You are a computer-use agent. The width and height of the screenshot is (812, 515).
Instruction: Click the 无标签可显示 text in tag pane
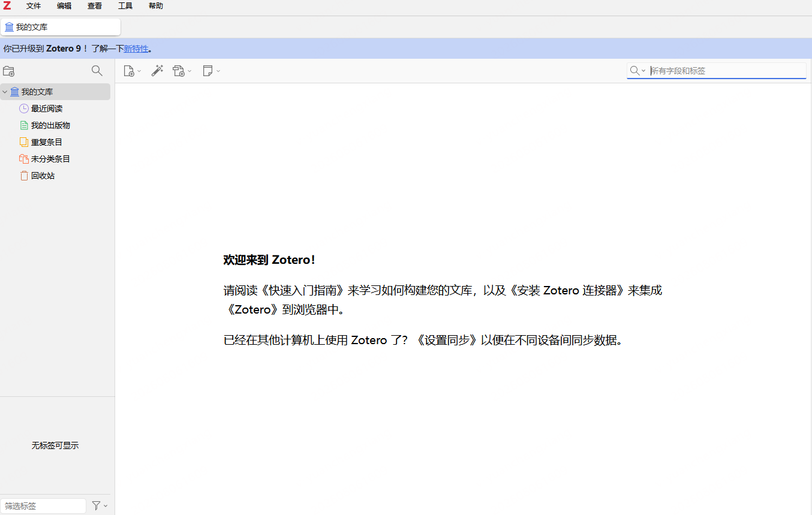tap(55, 445)
